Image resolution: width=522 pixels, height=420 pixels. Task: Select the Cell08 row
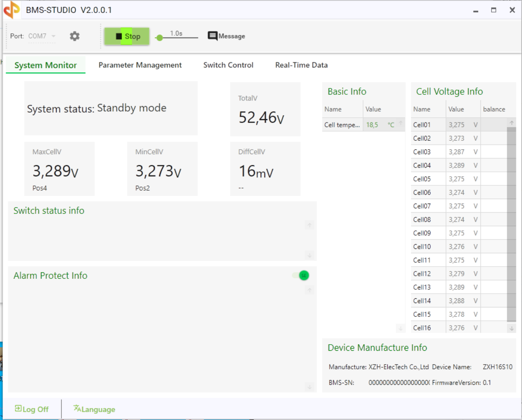coord(459,220)
